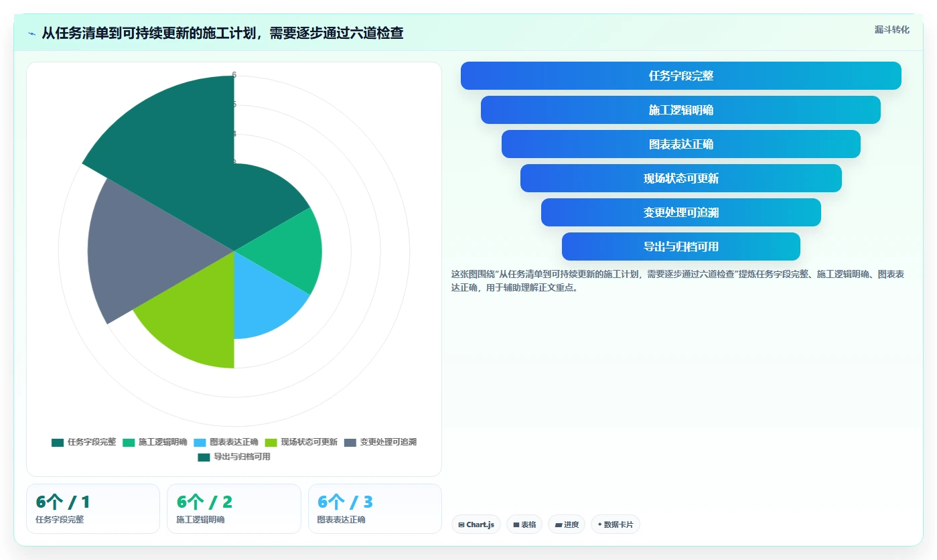Viewport: 937px width, 560px height.
Task: Select the 施工逻辑明确 funnel bar
Action: pyautogui.click(x=680, y=110)
